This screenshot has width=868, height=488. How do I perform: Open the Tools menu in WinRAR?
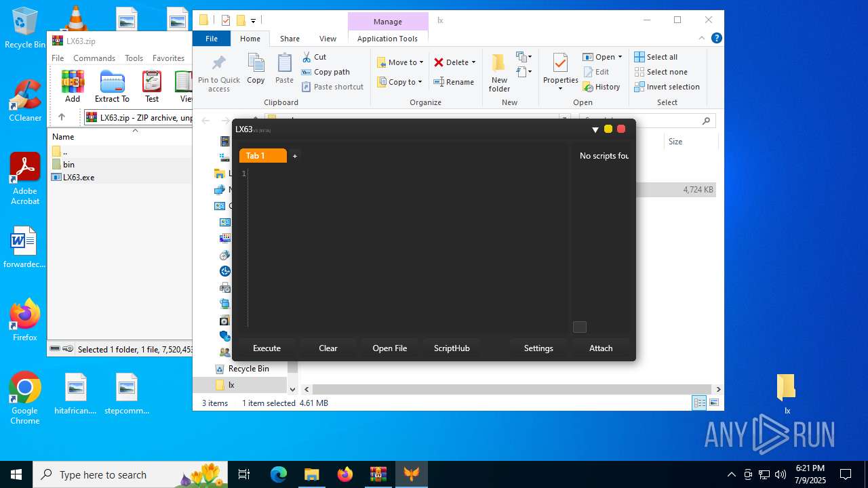(134, 58)
